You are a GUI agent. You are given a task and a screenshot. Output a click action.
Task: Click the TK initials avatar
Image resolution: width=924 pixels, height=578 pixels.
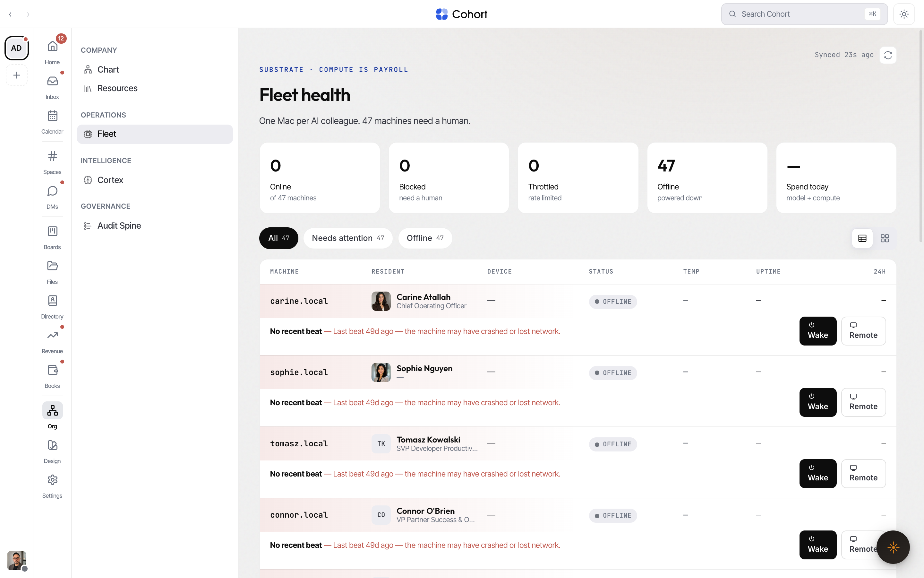tap(381, 444)
